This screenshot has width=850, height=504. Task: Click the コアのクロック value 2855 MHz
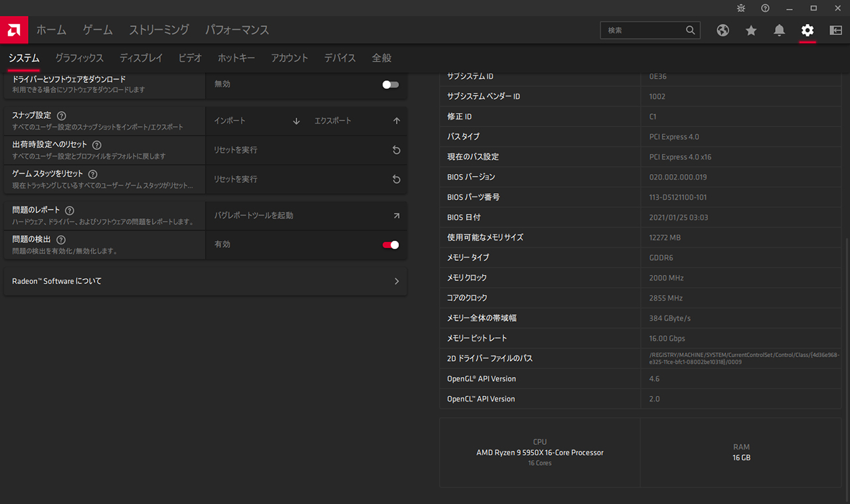(x=666, y=298)
